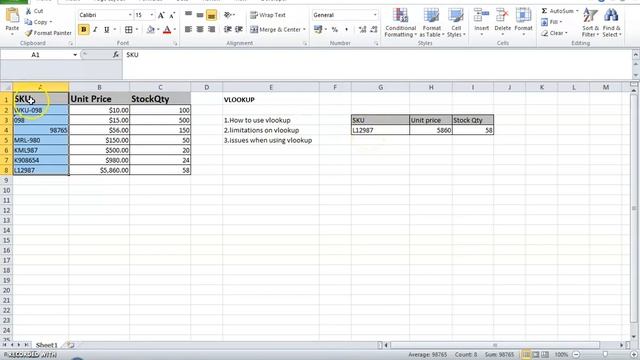
Task: Click the Delete cells button
Action: tap(502, 22)
